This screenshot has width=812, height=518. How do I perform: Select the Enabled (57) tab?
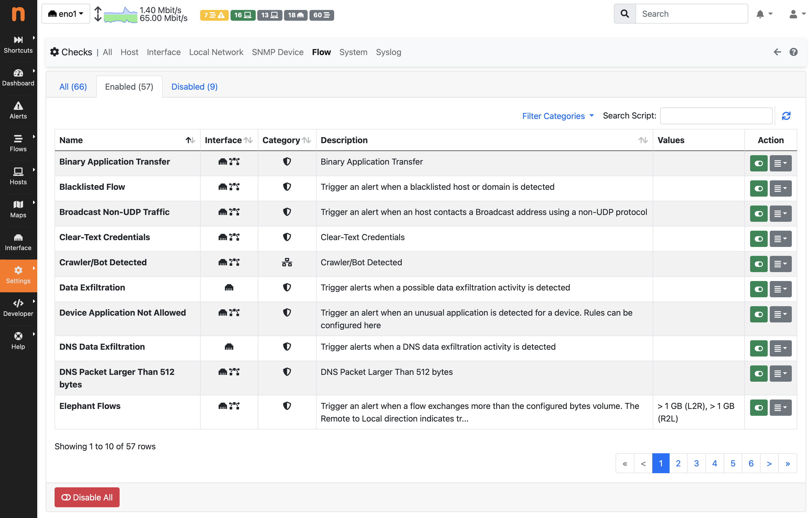pyautogui.click(x=129, y=87)
